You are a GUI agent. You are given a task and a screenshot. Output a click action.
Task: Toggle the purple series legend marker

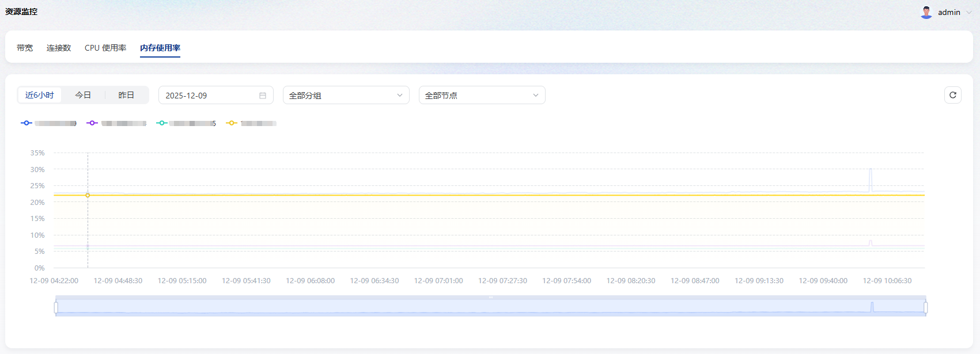92,123
